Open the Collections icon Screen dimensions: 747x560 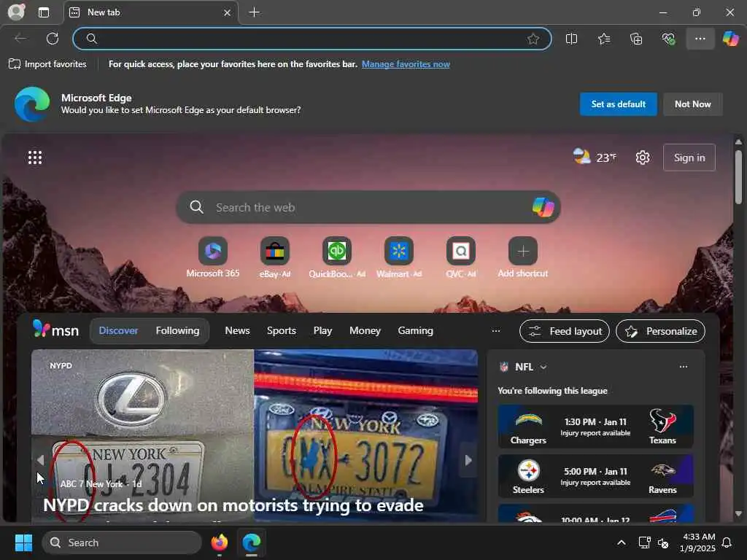(636, 39)
